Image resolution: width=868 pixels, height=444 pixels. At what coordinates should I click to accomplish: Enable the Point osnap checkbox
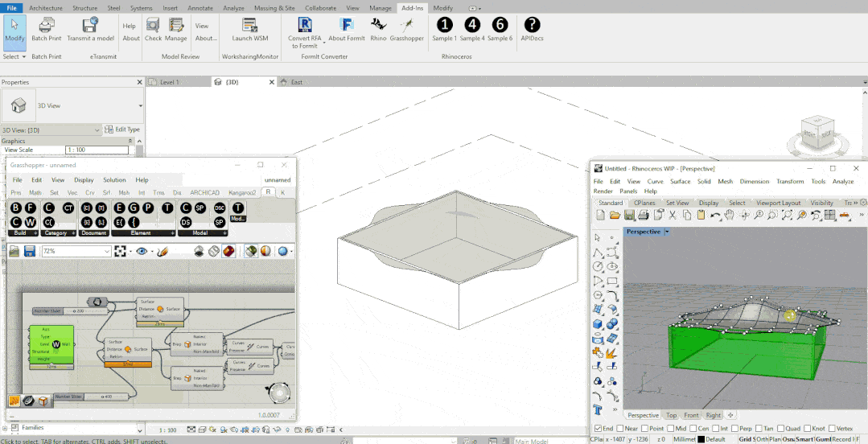[644, 429]
